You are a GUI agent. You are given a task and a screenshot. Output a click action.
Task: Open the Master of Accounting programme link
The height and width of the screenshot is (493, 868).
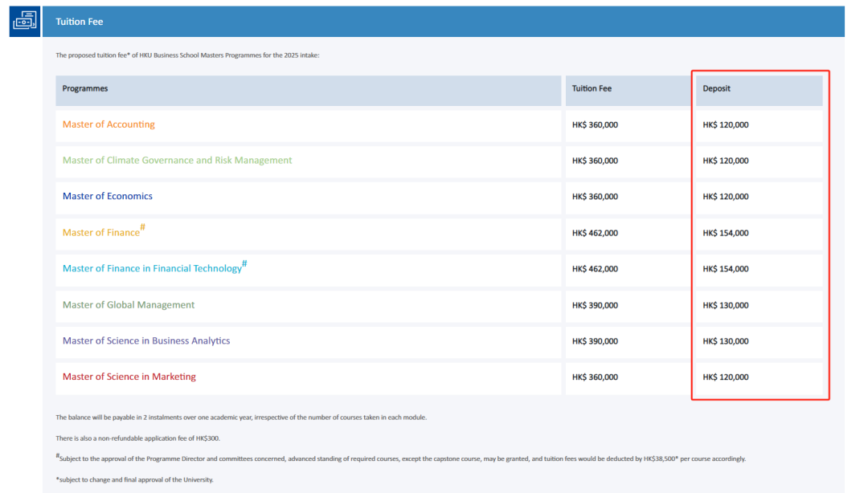click(108, 124)
